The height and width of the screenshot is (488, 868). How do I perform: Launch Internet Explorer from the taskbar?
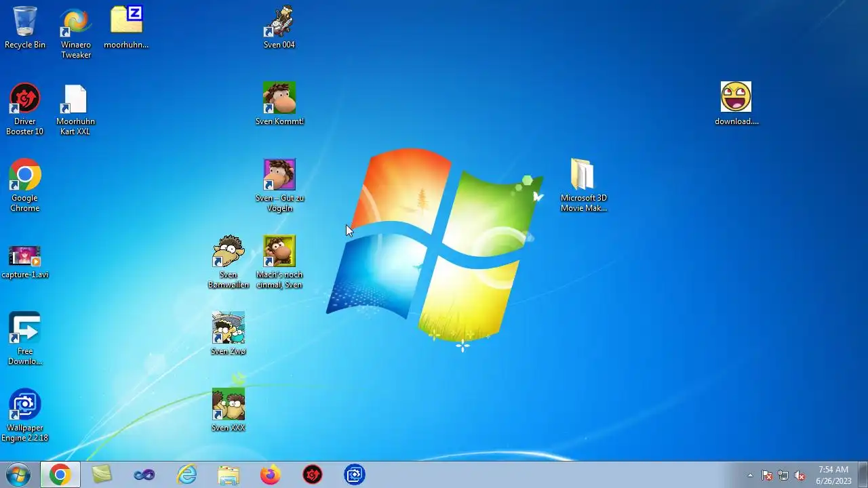[x=186, y=474]
